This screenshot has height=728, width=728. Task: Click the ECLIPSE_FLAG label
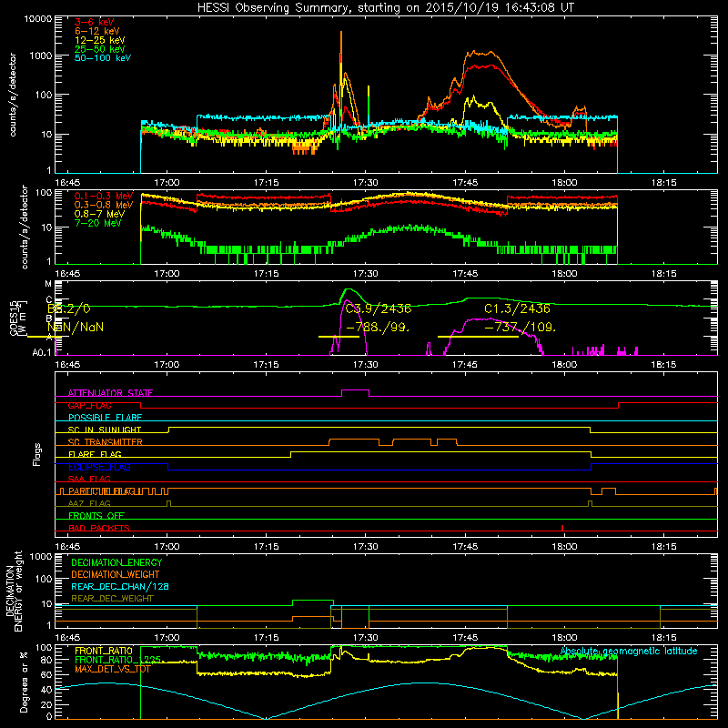click(x=99, y=467)
